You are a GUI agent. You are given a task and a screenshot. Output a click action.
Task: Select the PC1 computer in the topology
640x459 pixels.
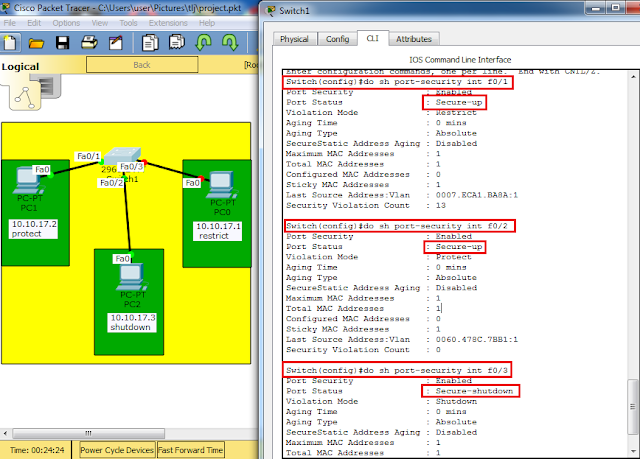click(29, 182)
